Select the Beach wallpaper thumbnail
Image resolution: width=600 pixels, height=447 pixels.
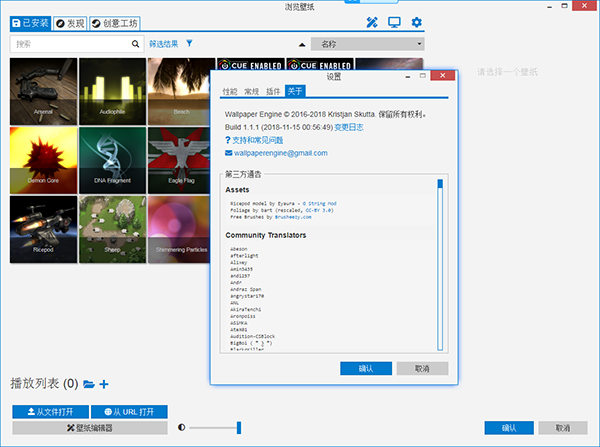coord(179,91)
